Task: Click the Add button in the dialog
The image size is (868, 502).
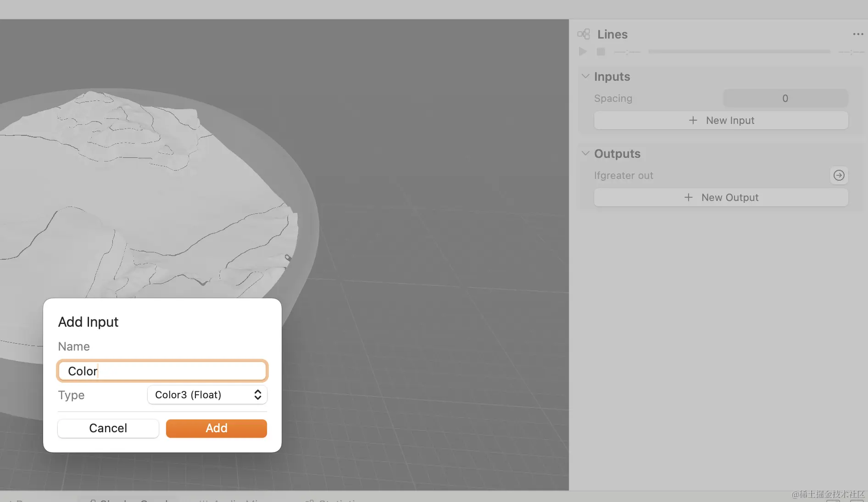Action: [x=216, y=428]
